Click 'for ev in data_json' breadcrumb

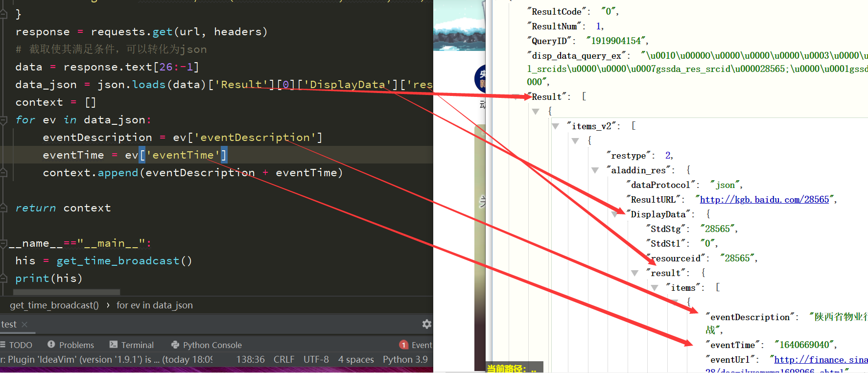click(155, 305)
